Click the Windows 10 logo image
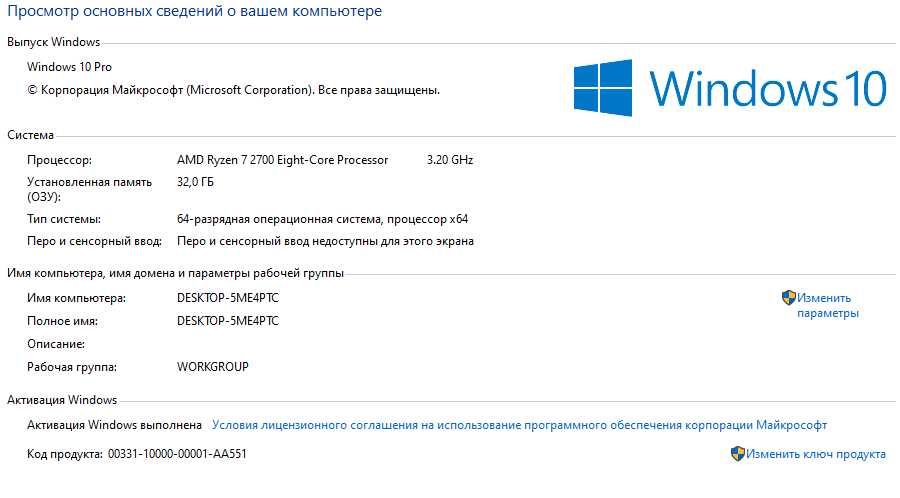Screen dimensions: 900x498 click(x=730, y=88)
